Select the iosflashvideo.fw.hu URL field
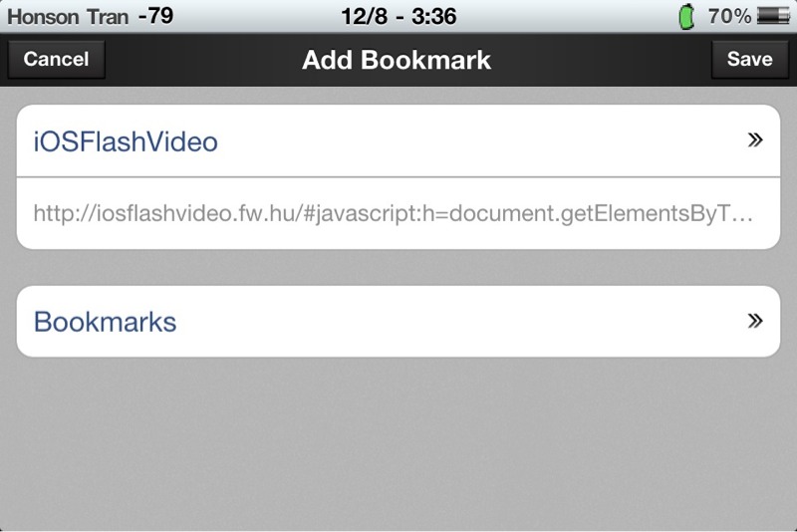This screenshot has width=797, height=532. coord(398,213)
